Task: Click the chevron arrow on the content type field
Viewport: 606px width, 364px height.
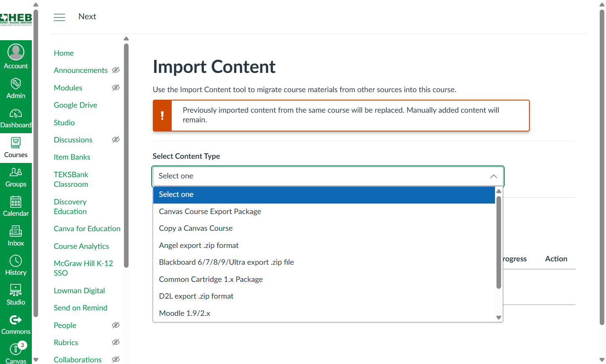Action: pyautogui.click(x=494, y=176)
